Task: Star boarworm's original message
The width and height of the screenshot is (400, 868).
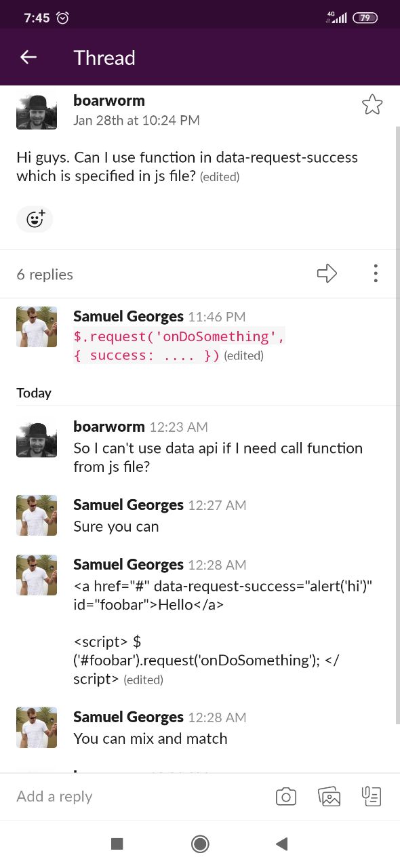Action: [372, 104]
